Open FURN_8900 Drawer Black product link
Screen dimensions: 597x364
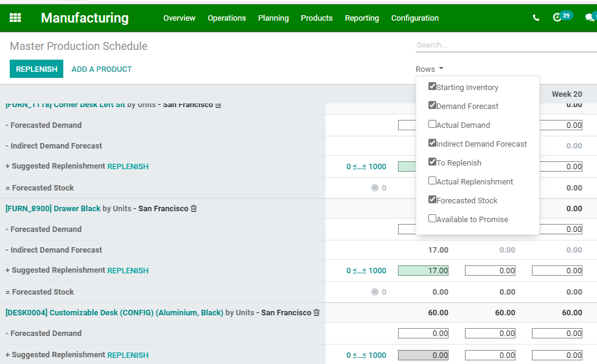53,208
